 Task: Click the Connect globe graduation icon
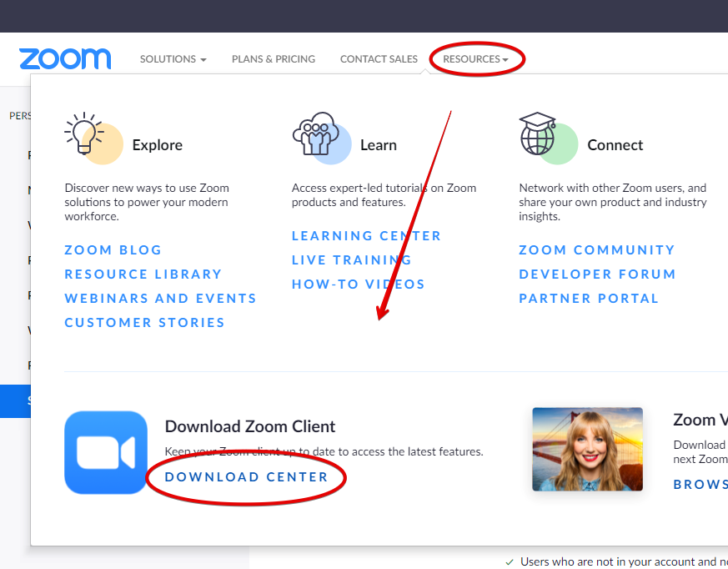click(x=538, y=134)
